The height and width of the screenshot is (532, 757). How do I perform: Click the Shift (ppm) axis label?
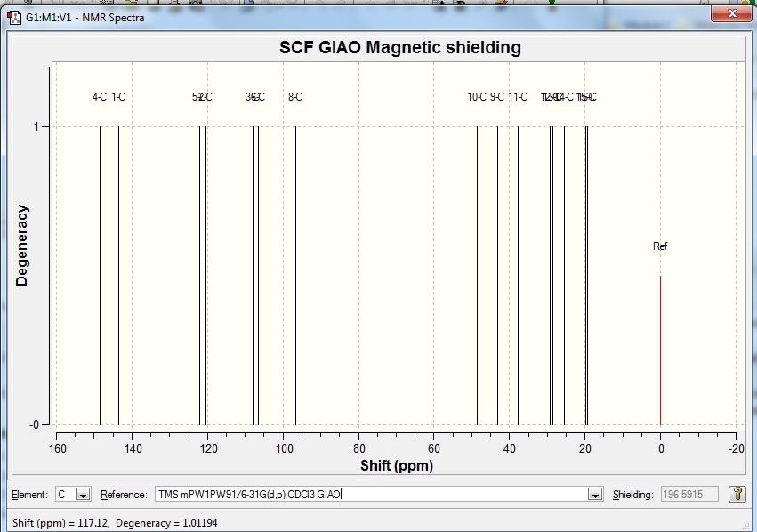coord(397,465)
